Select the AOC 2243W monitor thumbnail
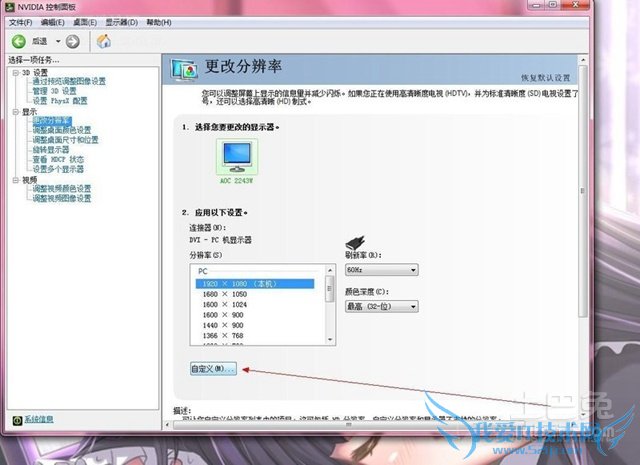The image size is (640, 465). [237, 157]
